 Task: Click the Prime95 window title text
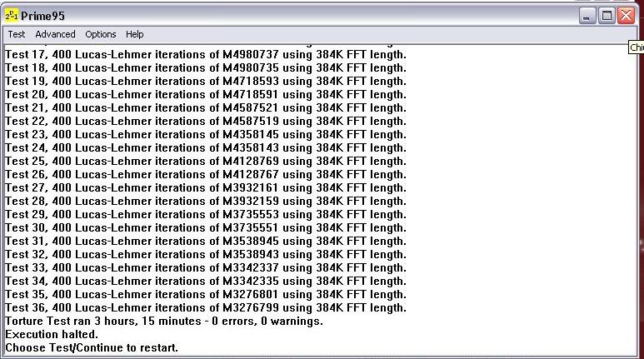42,16
